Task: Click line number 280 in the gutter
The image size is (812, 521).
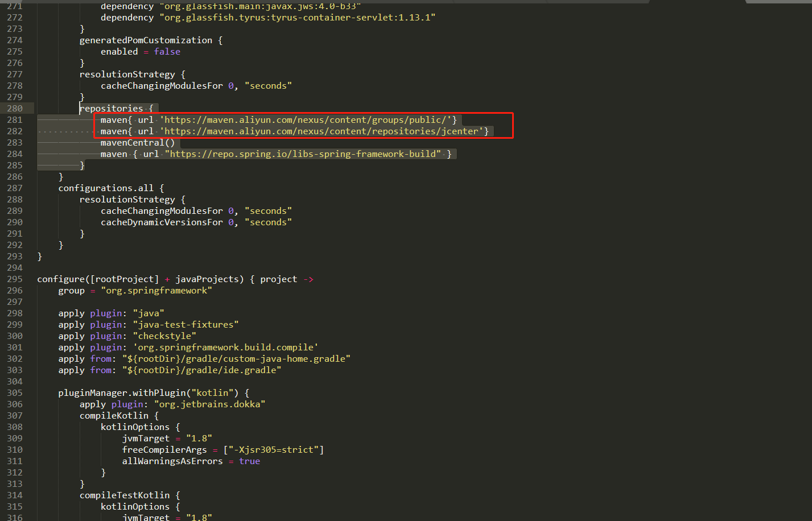Action: coord(15,109)
